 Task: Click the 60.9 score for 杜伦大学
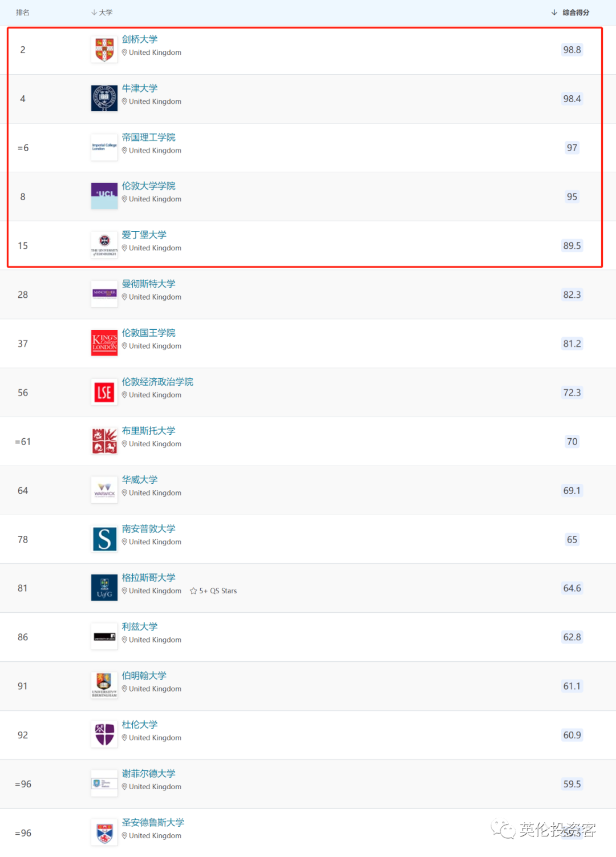click(572, 735)
